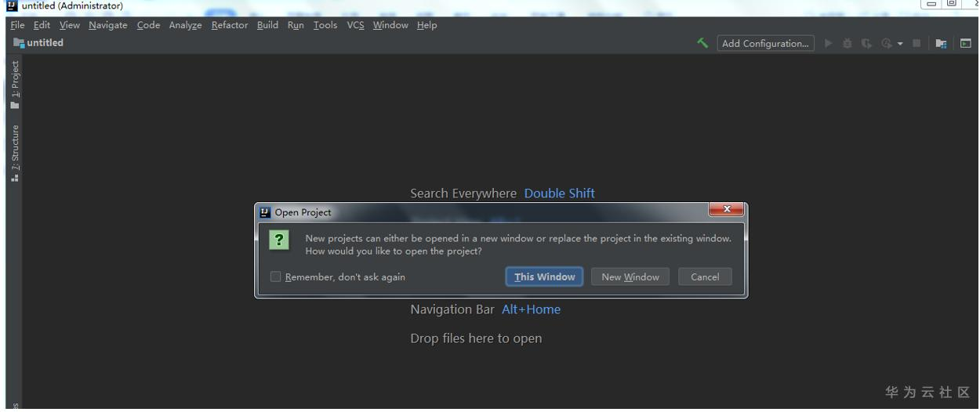Open the Window menu
This screenshot has height=412, width=980.
pyautogui.click(x=390, y=25)
